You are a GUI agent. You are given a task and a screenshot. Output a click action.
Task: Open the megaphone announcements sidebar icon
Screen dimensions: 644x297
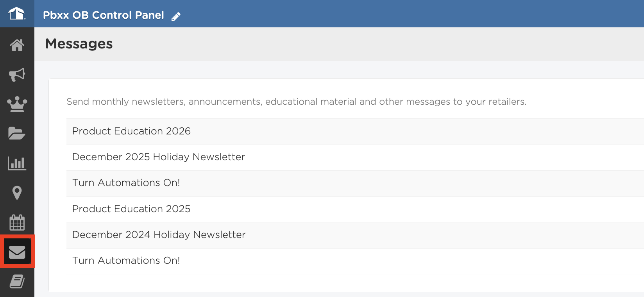pos(17,75)
